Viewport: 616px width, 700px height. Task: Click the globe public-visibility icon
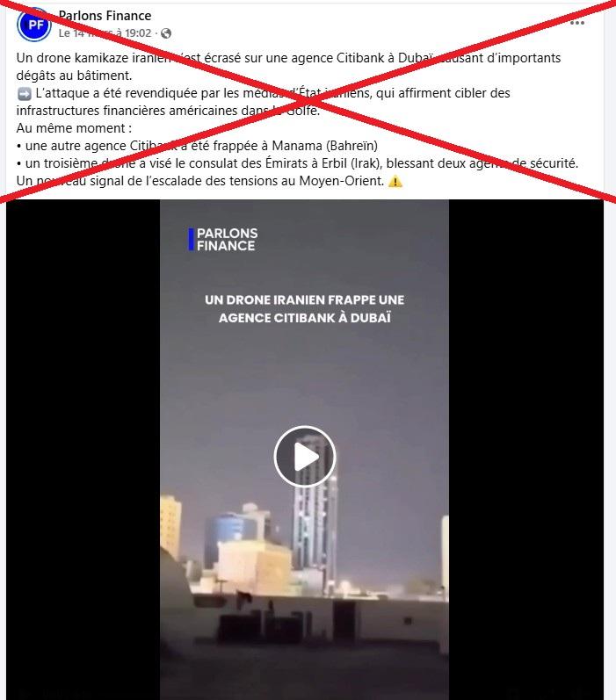(x=166, y=33)
